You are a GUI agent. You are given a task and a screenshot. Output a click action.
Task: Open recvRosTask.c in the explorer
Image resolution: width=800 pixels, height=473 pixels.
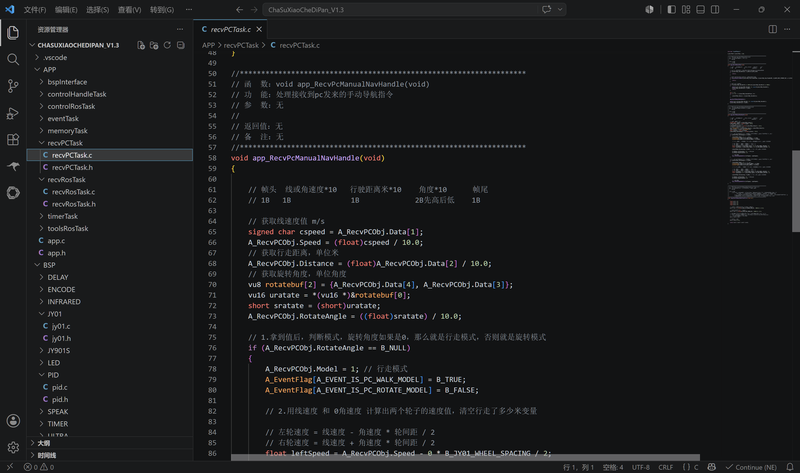[x=110, y=192]
